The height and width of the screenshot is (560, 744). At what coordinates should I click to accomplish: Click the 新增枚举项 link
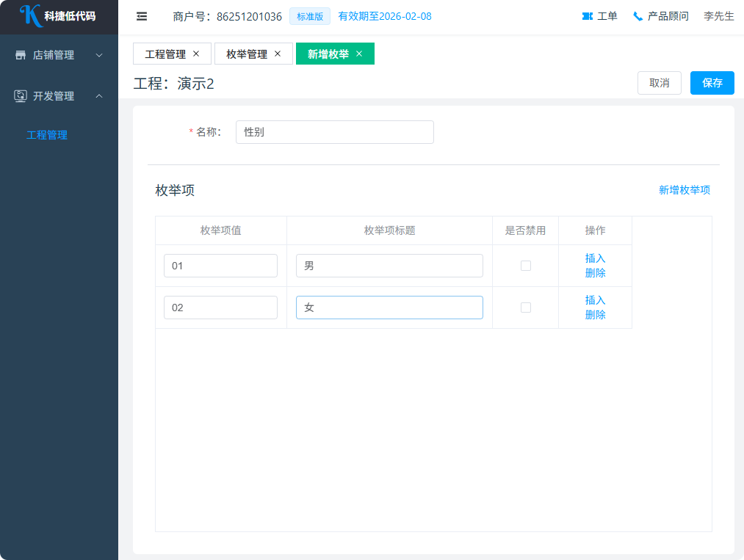(x=684, y=190)
